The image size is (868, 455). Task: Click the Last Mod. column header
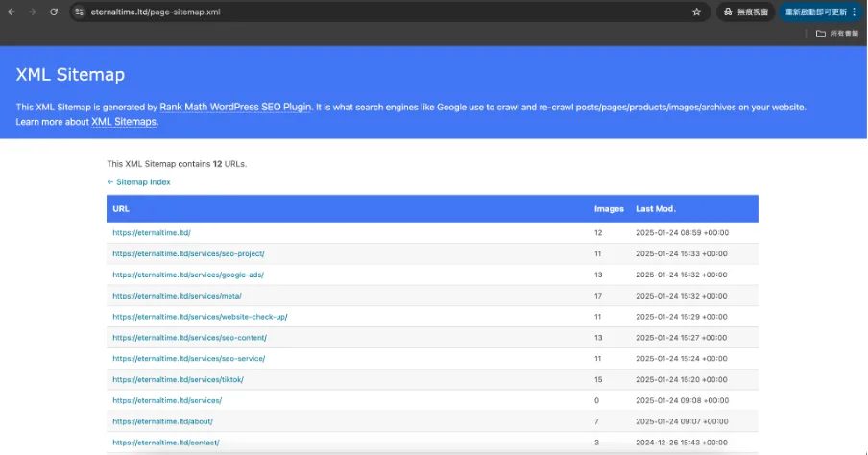[x=656, y=209]
